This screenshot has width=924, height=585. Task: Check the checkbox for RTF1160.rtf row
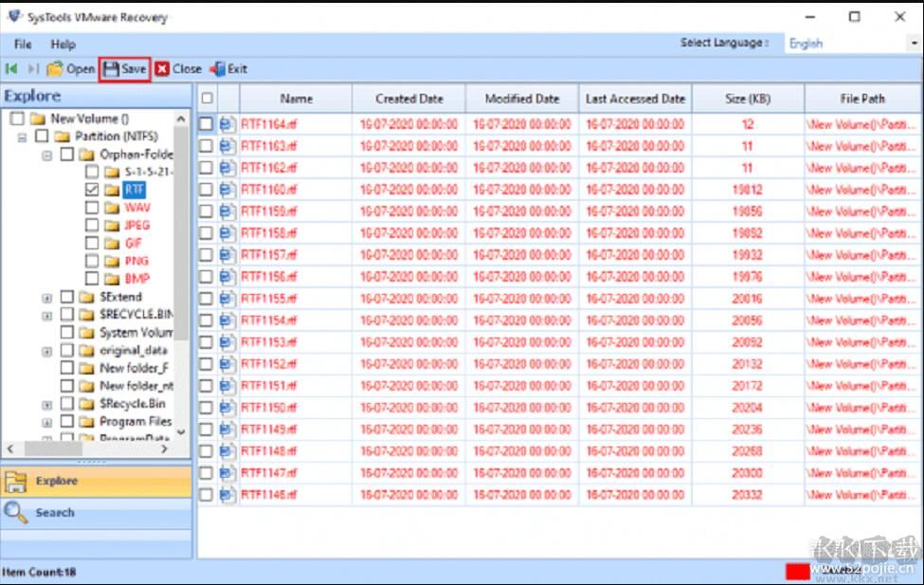208,189
